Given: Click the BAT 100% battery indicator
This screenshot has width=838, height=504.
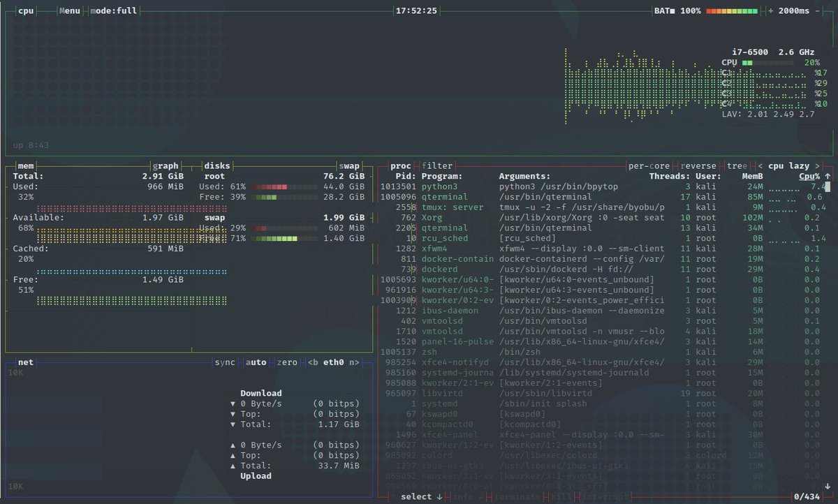Looking at the screenshot, I should coord(677,11).
